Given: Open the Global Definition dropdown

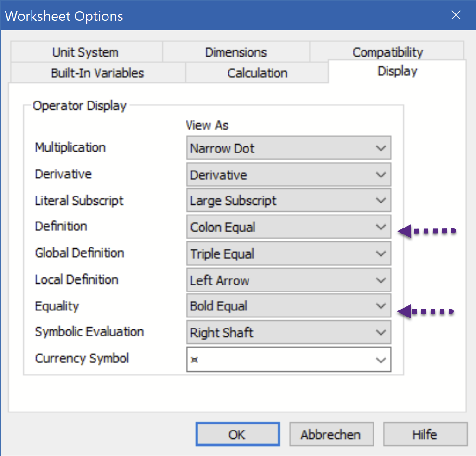Looking at the screenshot, I should coord(288,254).
